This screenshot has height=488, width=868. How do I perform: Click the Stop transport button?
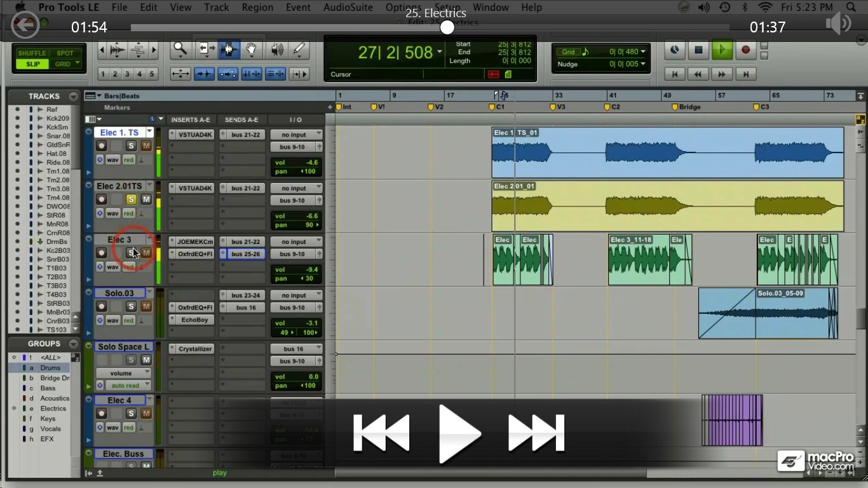pos(698,50)
